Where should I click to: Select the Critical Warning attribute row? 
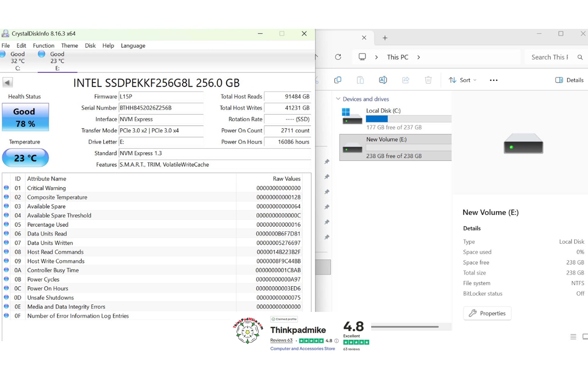coord(153,188)
